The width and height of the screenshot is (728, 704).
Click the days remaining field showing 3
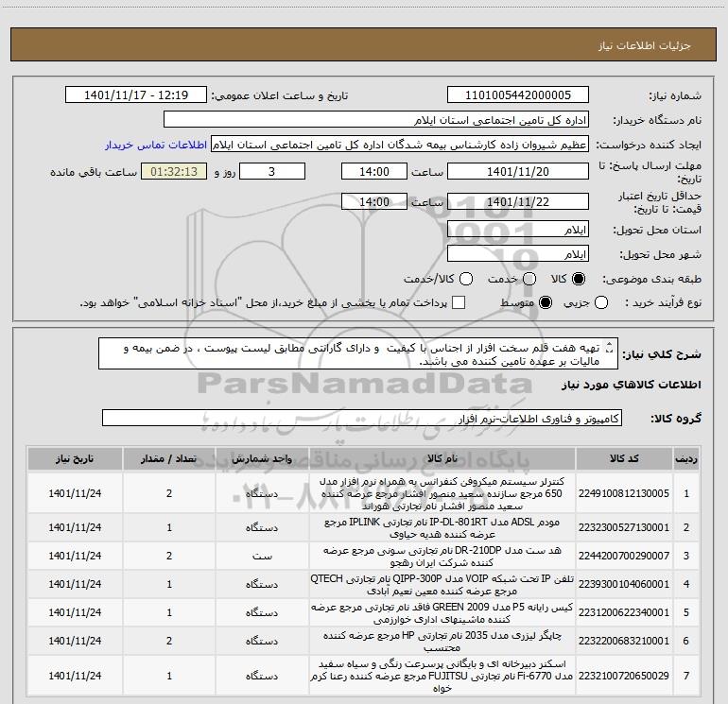[272, 171]
